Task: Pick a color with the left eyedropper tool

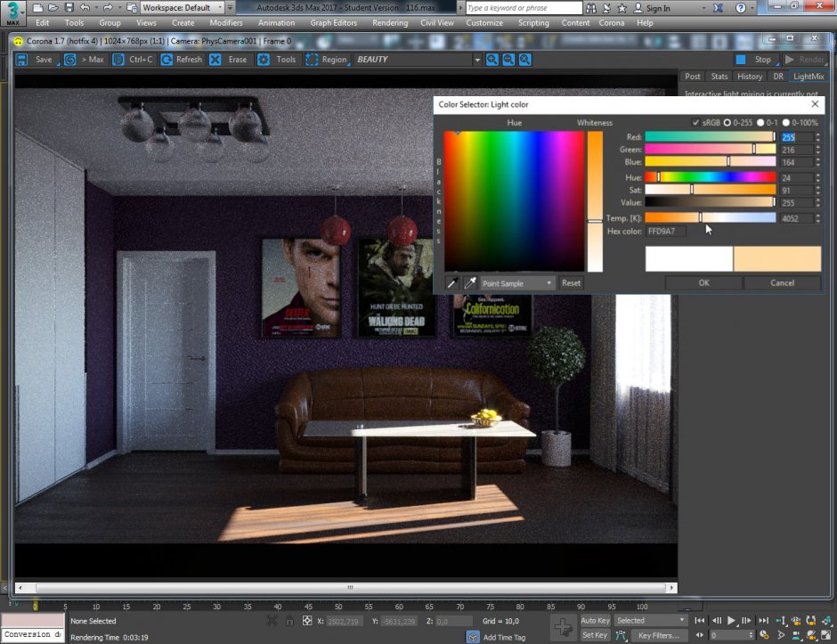Action: pyautogui.click(x=452, y=283)
